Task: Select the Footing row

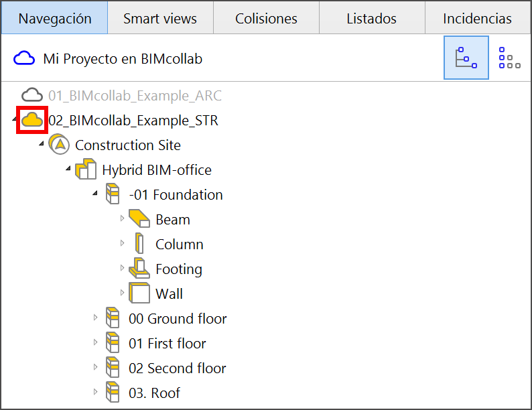Action: click(179, 269)
